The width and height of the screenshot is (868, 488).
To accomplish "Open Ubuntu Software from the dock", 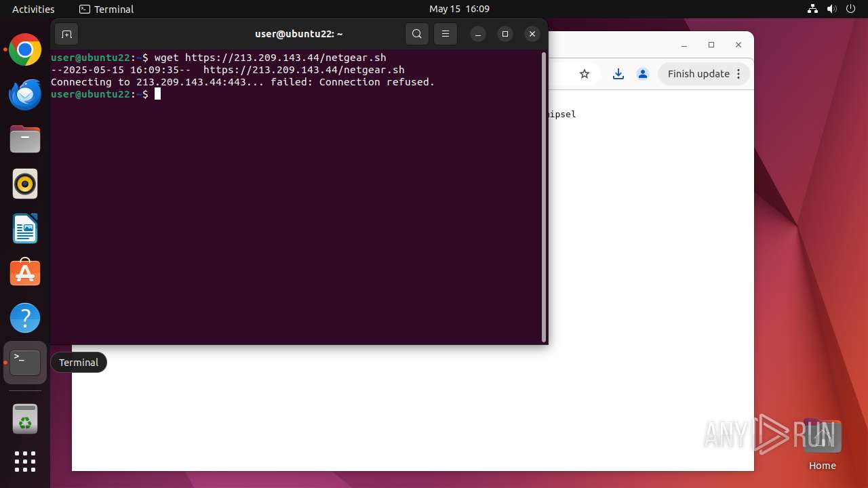I will [25, 273].
